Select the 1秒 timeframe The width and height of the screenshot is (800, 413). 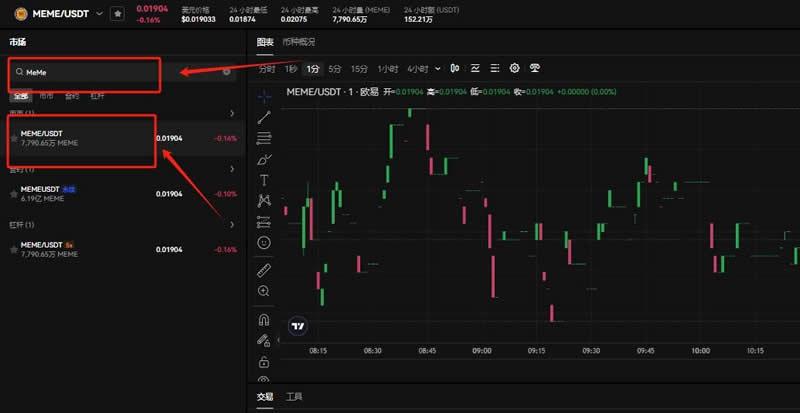pyautogui.click(x=291, y=68)
